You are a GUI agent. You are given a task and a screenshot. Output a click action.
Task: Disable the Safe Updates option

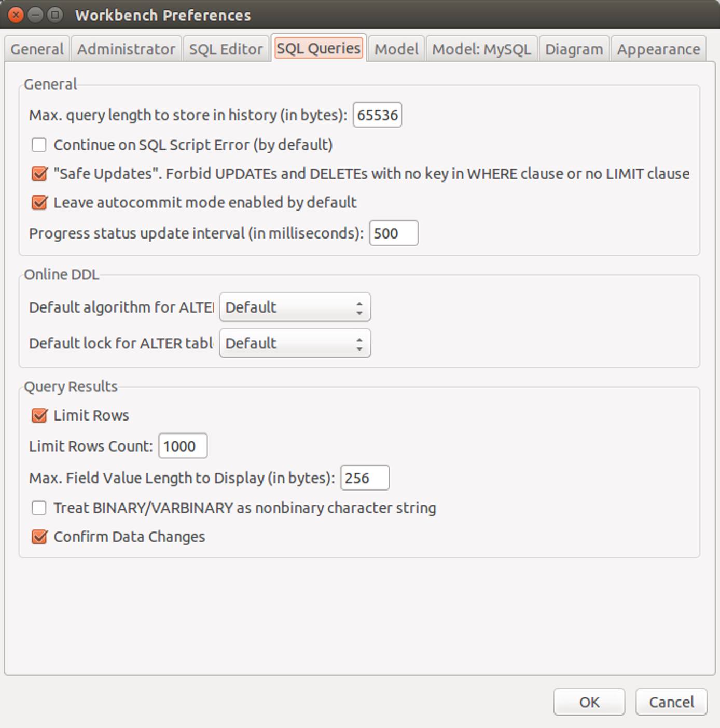point(38,174)
